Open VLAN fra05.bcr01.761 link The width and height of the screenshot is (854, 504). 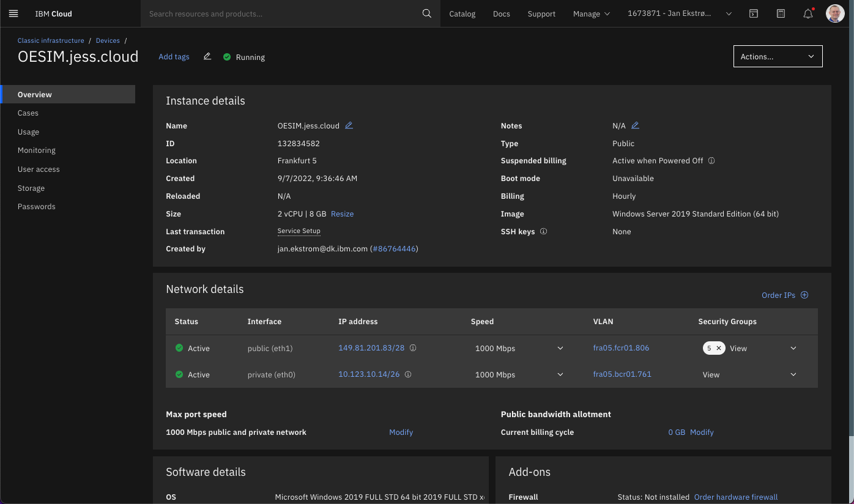(x=622, y=374)
